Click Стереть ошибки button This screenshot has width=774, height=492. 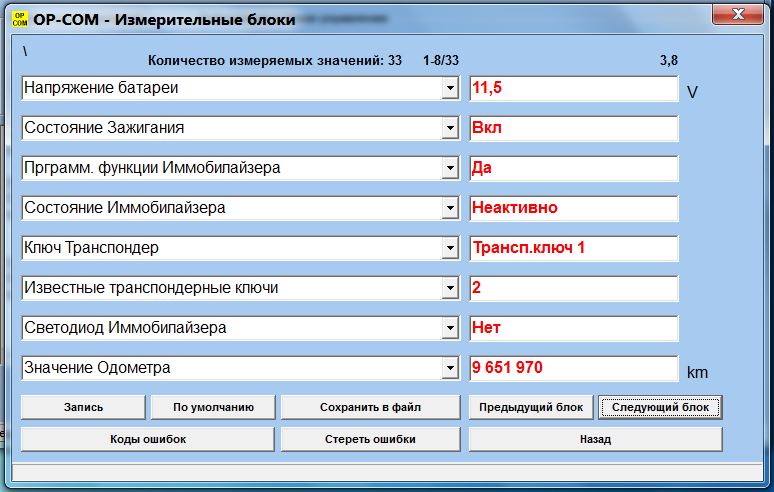pos(370,439)
